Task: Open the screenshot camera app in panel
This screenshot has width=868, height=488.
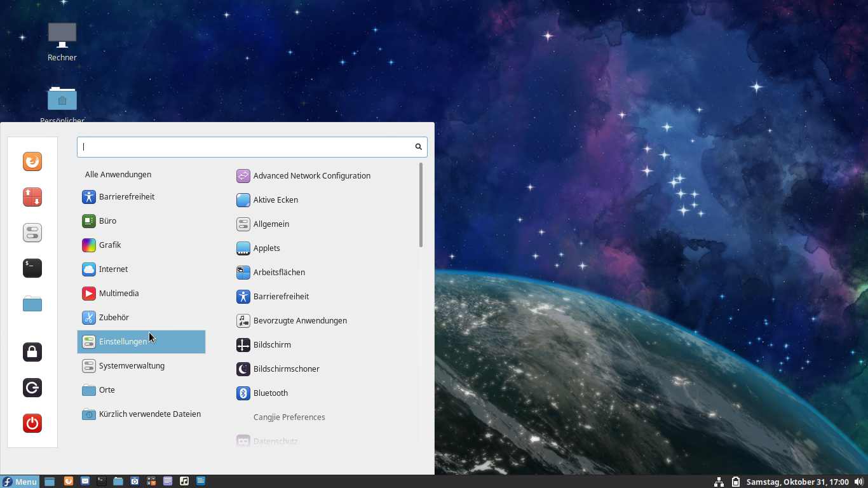Action: coord(135,481)
